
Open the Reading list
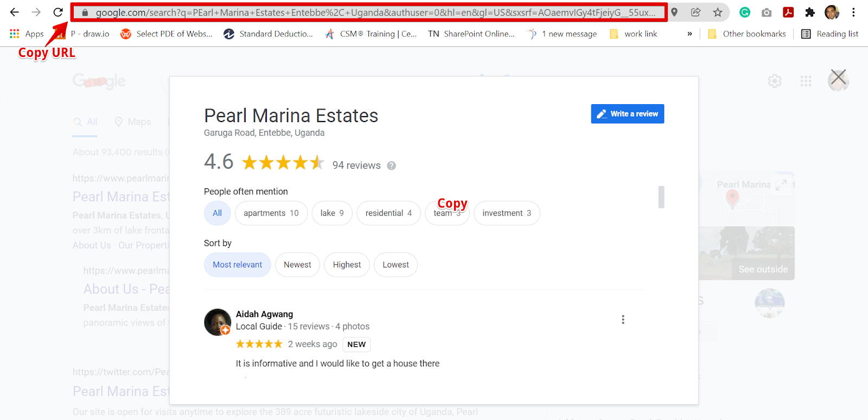(x=830, y=34)
